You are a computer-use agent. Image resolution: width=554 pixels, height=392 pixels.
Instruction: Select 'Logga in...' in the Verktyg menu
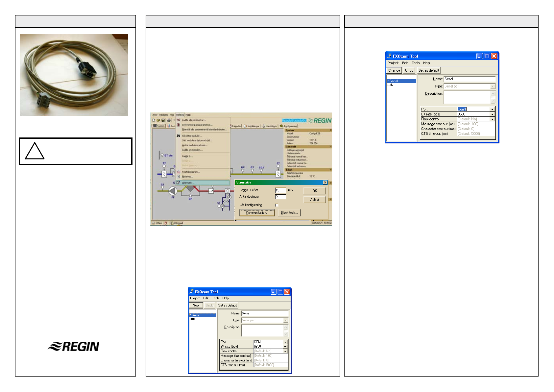pyautogui.click(x=203, y=156)
